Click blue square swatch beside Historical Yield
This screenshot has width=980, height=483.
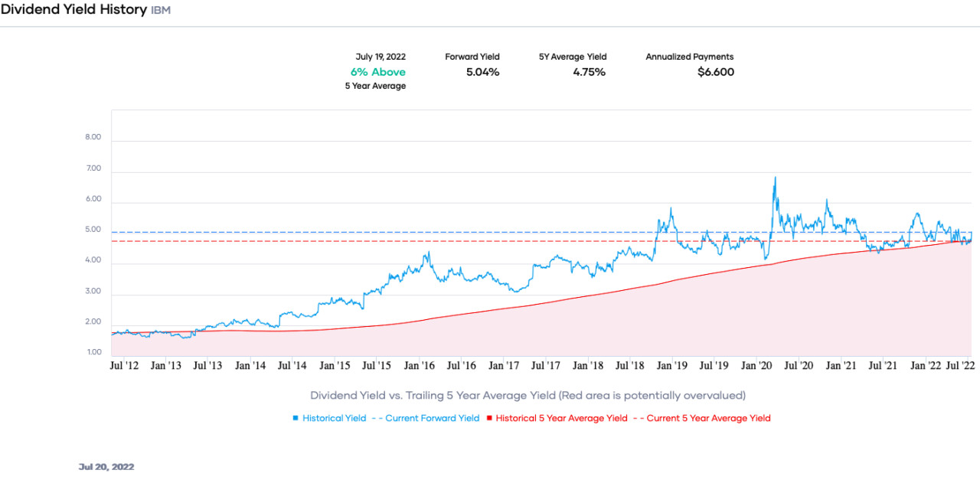tap(296, 419)
